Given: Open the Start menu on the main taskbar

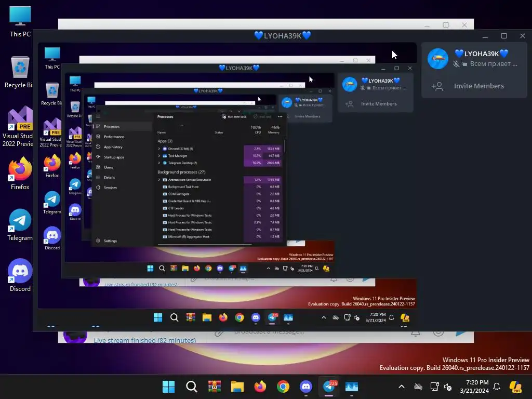Looking at the screenshot, I should click(169, 387).
